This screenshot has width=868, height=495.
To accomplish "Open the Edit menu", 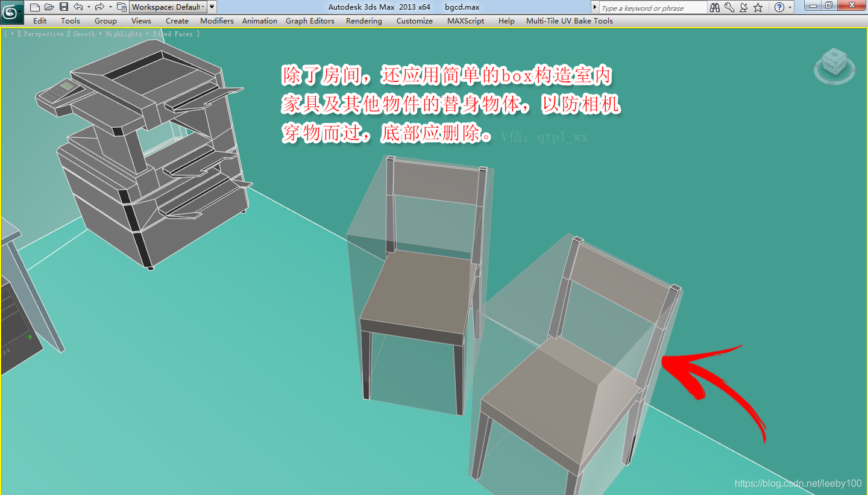I will pos(40,20).
